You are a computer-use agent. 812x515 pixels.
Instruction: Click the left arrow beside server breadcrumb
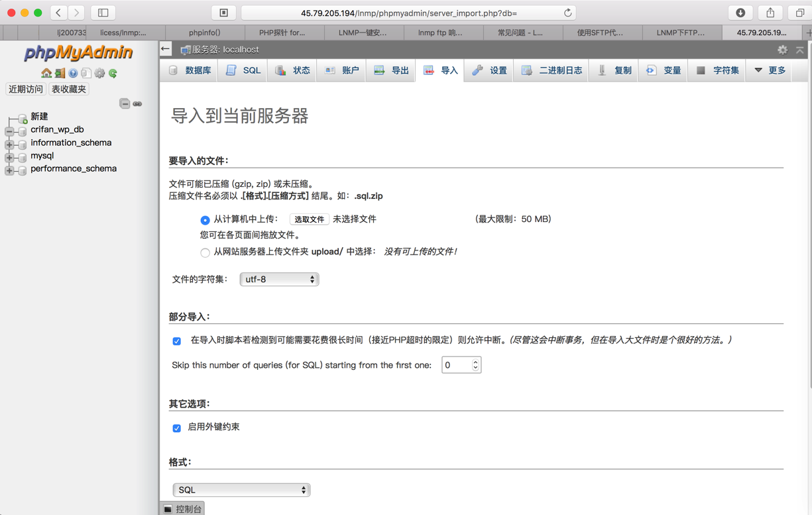click(166, 49)
